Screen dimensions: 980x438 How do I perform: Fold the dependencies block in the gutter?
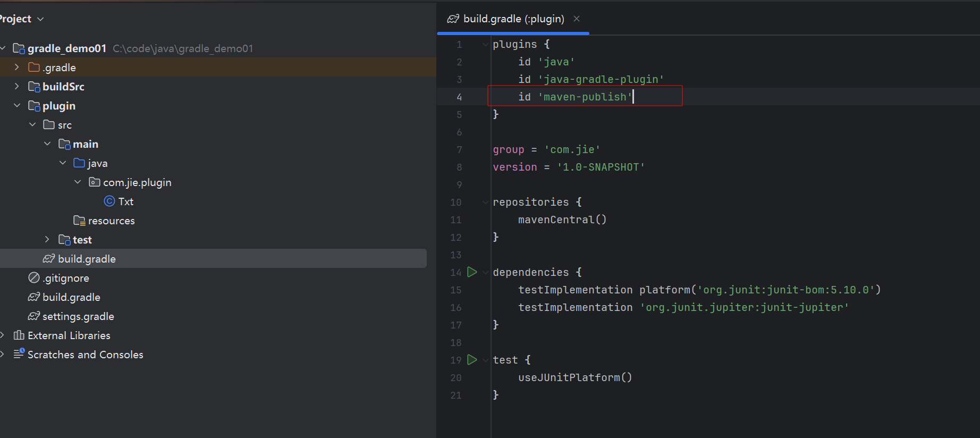point(485,273)
